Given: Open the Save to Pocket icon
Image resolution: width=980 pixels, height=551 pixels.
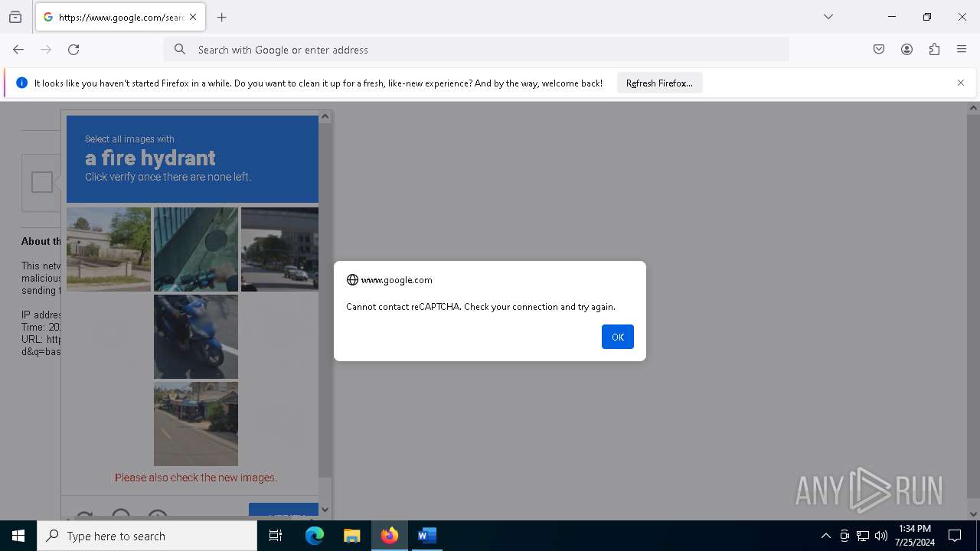Looking at the screenshot, I should tap(879, 50).
